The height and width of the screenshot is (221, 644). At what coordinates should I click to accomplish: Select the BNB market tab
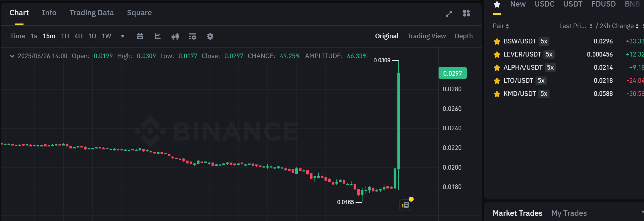pyautogui.click(x=632, y=4)
